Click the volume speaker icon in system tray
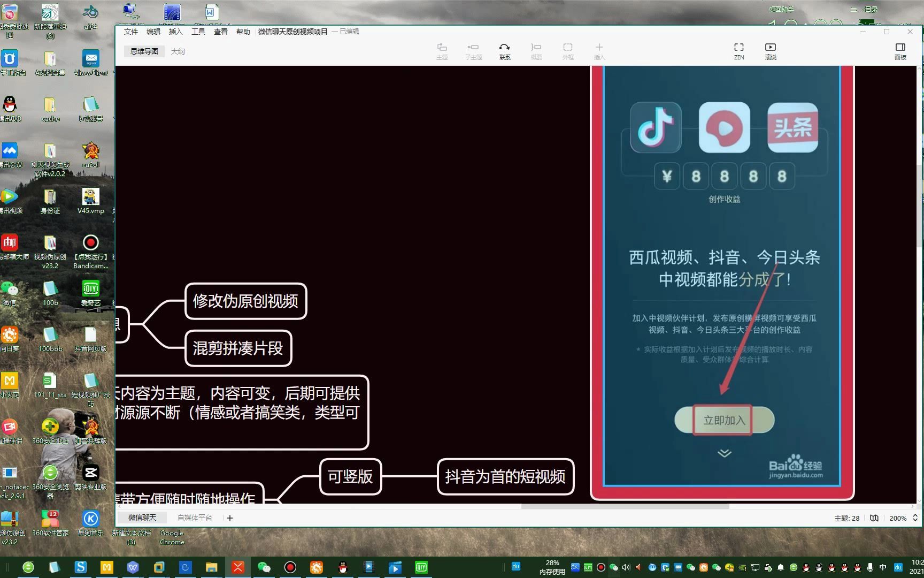924x578 pixels. (x=626, y=567)
